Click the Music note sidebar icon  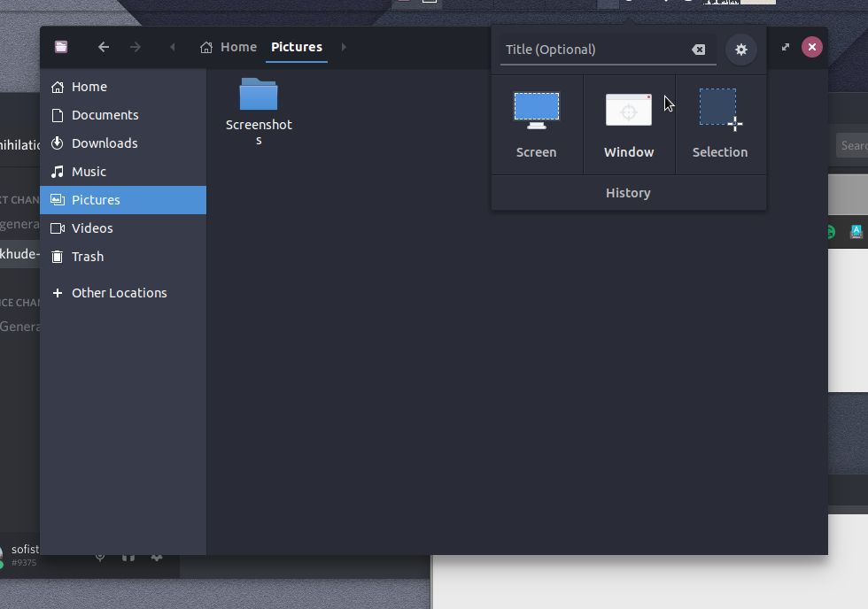click(57, 172)
